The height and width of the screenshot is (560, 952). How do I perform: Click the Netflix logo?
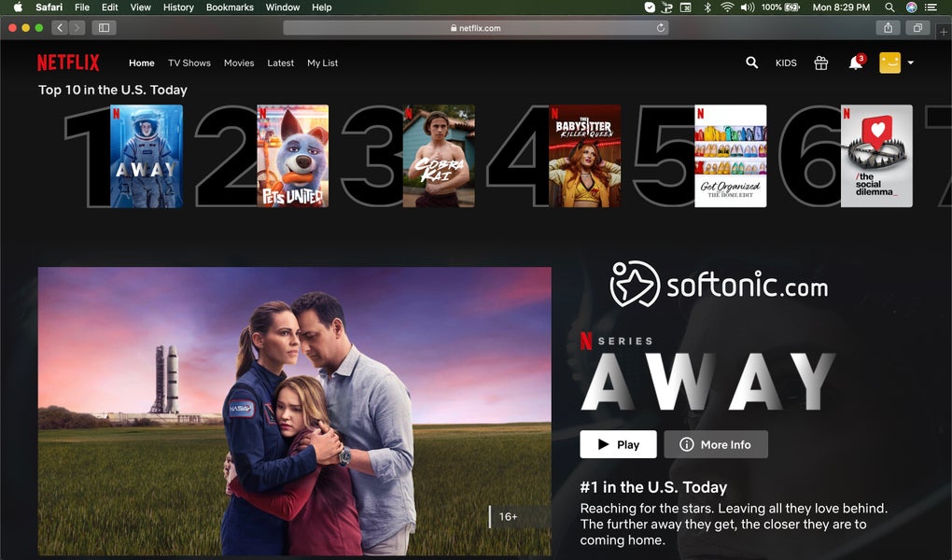68,62
